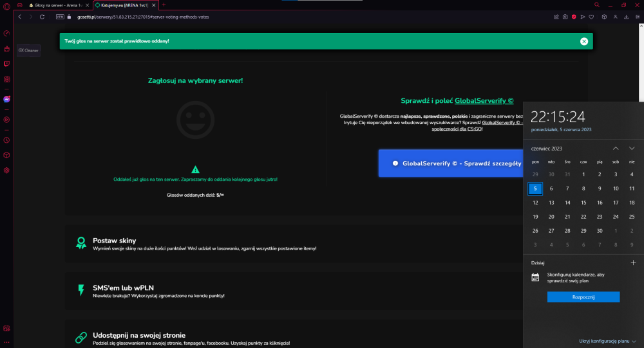Open the GlobalServerify © heading link
The width and height of the screenshot is (644, 348).
484,100
